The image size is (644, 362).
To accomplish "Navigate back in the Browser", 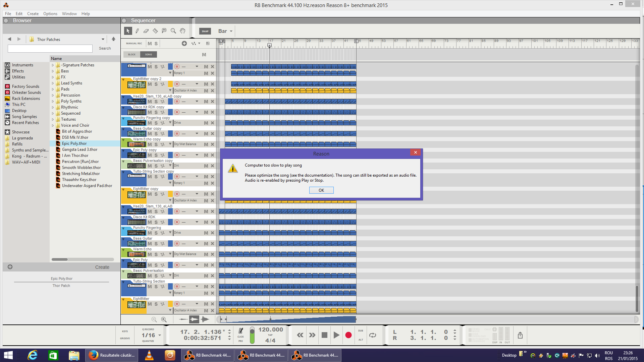I will (9, 39).
